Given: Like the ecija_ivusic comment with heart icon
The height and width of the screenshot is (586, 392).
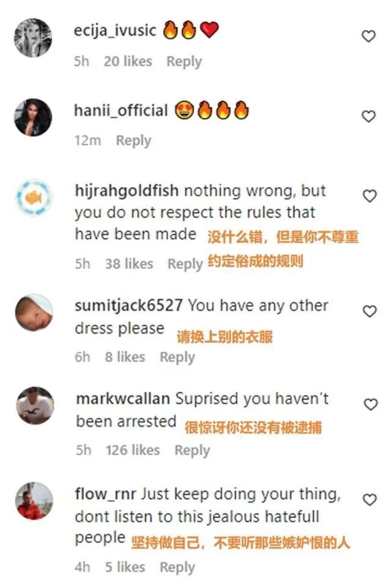Looking at the screenshot, I should (369, 36).
